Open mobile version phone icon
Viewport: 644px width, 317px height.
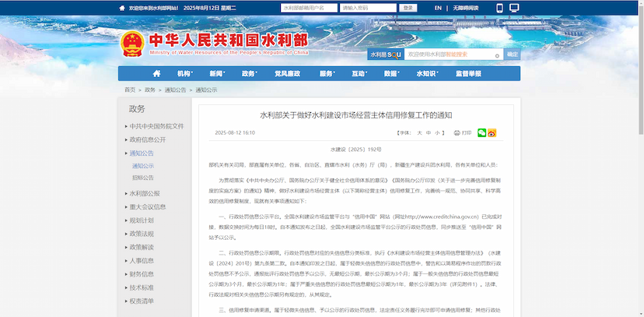(x=500, y=8)
